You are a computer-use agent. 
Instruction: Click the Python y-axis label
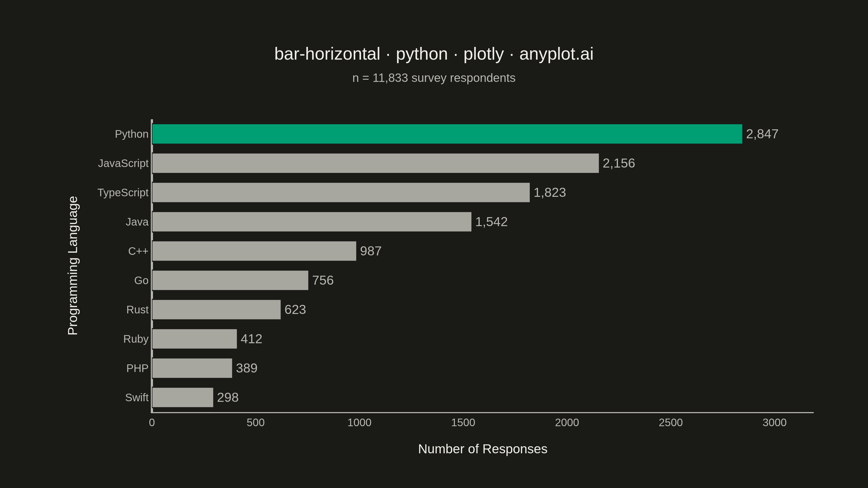[131, 134]
